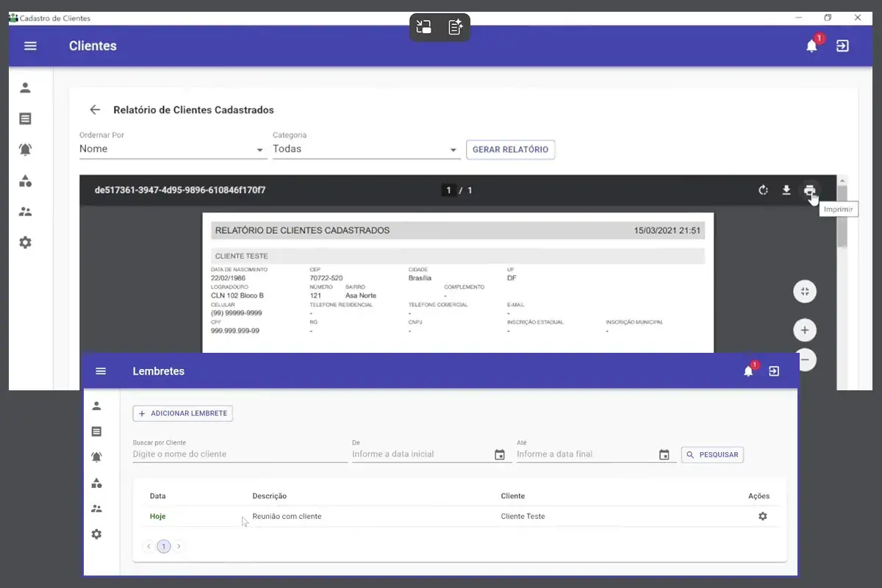
Task: Click the GERAR RELATÓRIO button
Action: (x=510, y=149)
